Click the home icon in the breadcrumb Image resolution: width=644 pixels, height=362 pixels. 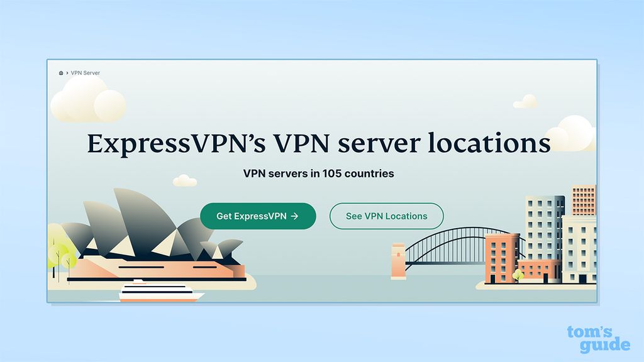coord(61,73)
